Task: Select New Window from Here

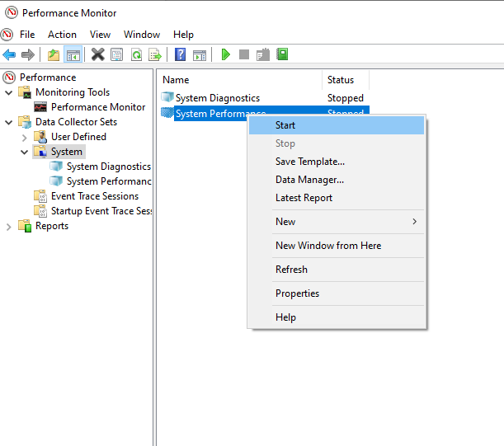Action: click(x=337, y=246)
